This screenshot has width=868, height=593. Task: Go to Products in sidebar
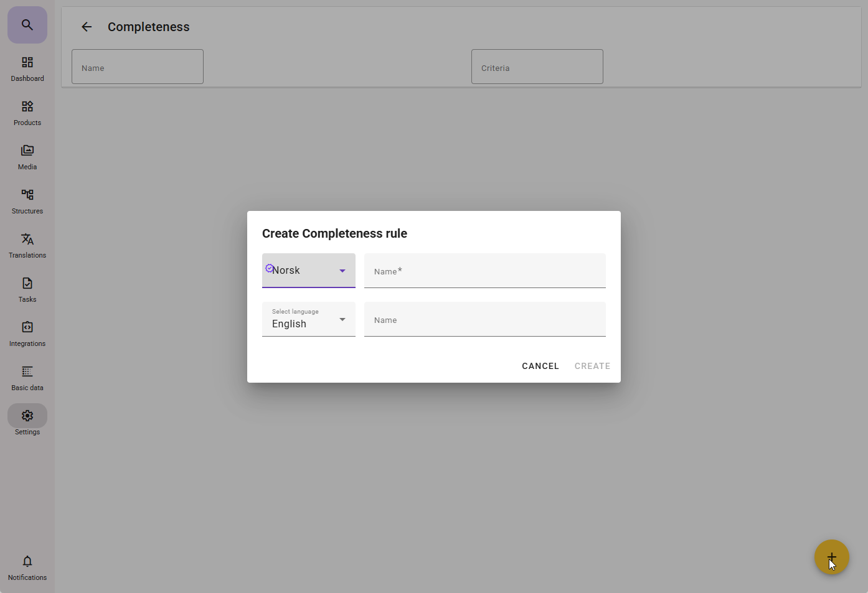click(27, 113)
